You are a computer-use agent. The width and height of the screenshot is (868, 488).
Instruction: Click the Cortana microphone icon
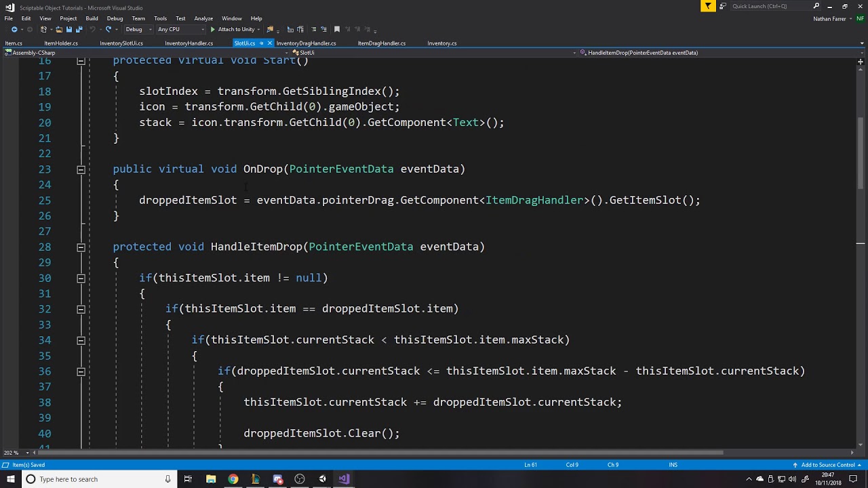pos(167,479)
